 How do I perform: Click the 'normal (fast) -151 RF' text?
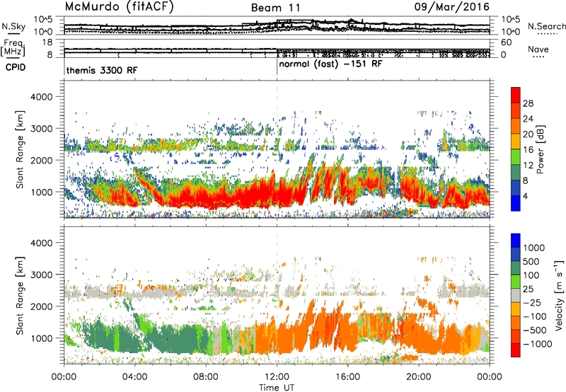tap(330, 64)
